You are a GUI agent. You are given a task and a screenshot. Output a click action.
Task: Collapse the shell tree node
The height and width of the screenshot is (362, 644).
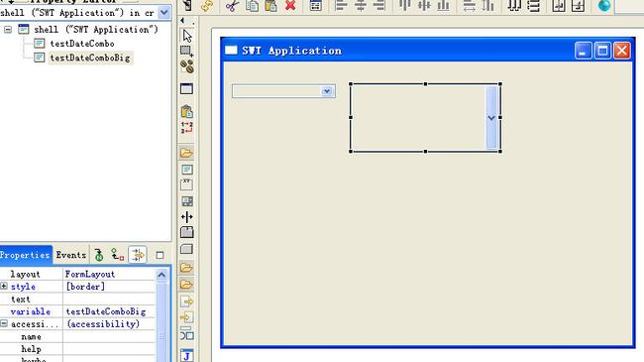pyautogui.click(x=8, y=30)
